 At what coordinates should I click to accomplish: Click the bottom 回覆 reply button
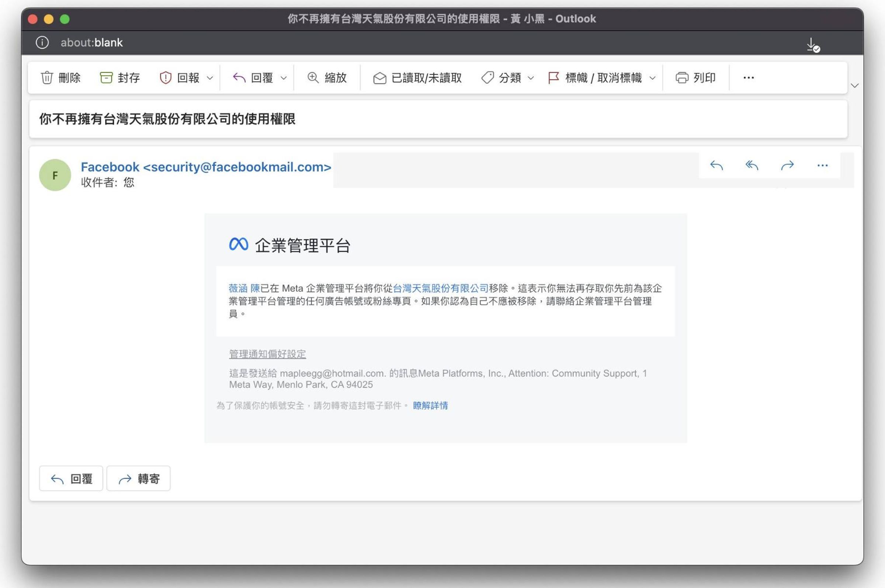point(71,479)
